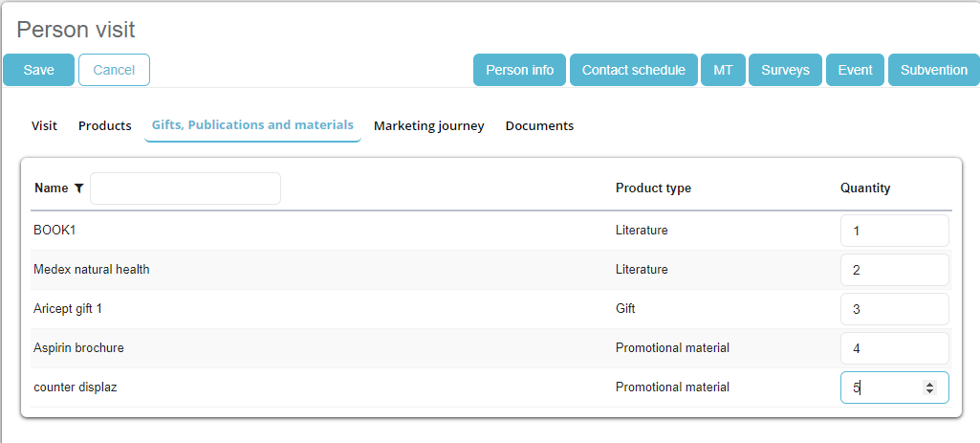Open the Contact schedule

click(633, 70)
